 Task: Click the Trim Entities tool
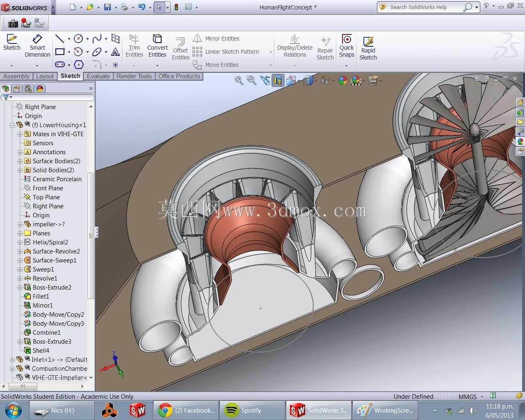[134, 46]
